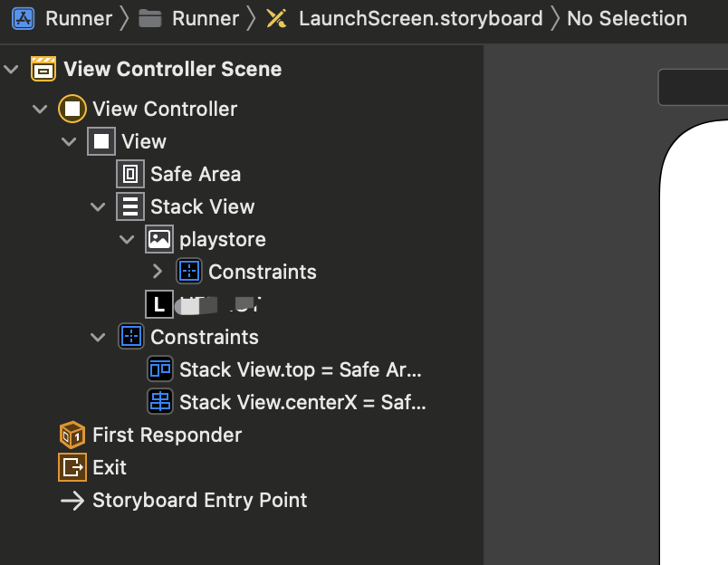Collapse the playstore disclosure chevron
The width and height of the screenshot is (728, 565).
click(127, 240)
